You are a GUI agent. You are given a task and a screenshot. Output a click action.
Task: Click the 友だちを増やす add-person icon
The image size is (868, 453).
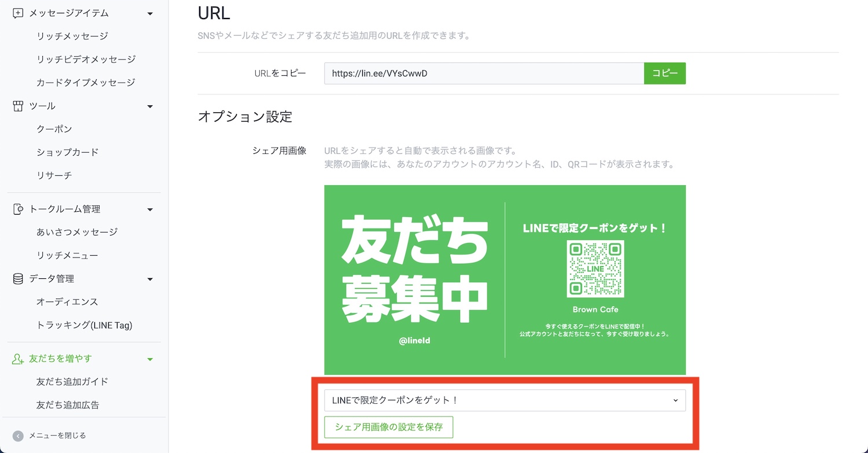coord(18,359)
